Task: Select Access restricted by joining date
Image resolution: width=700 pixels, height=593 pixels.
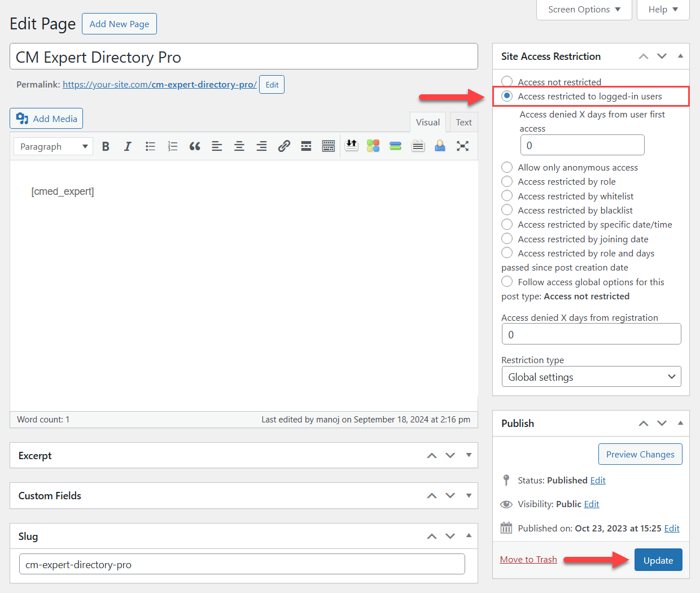Action: point(507,239)
